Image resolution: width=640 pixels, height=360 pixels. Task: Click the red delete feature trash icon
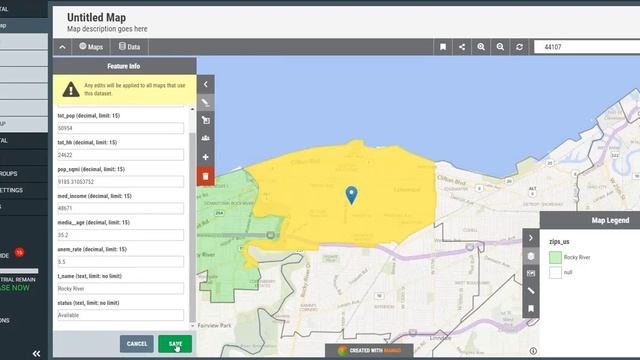pos(206,176)
